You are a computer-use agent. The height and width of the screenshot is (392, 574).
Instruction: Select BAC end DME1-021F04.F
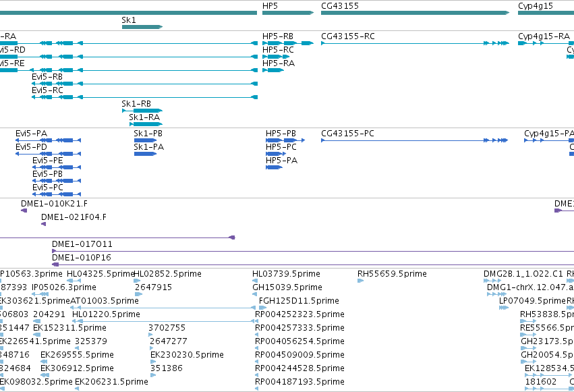43,224
